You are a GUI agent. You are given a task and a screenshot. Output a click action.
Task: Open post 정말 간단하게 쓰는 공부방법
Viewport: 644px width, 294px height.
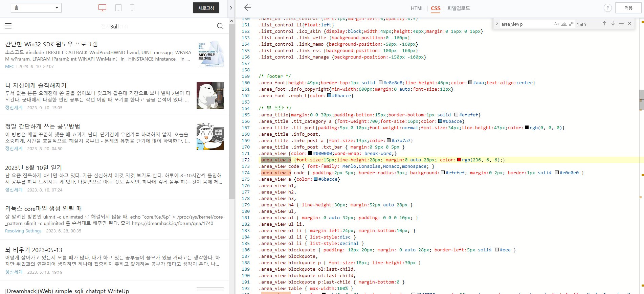coord(43,127)
